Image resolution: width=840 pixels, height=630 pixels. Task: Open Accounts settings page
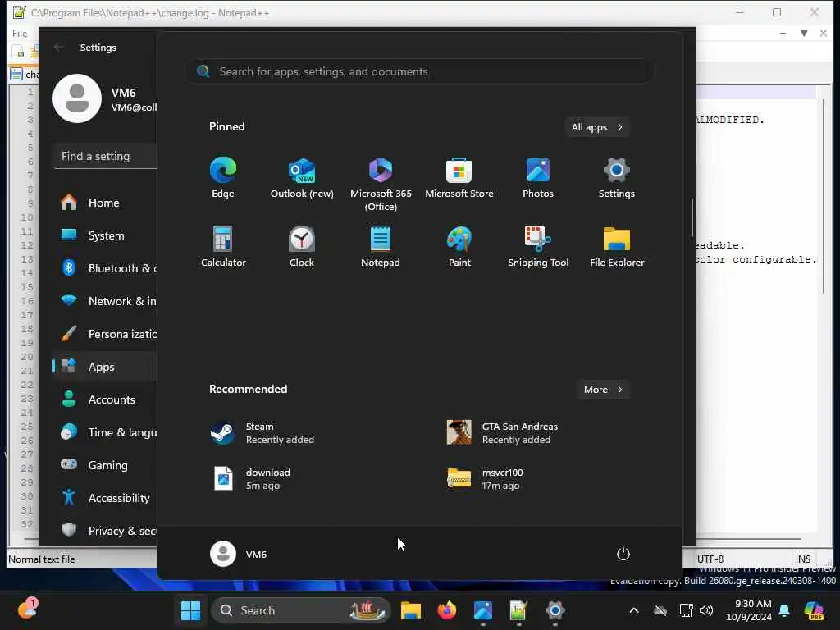(x=105, y=399)
